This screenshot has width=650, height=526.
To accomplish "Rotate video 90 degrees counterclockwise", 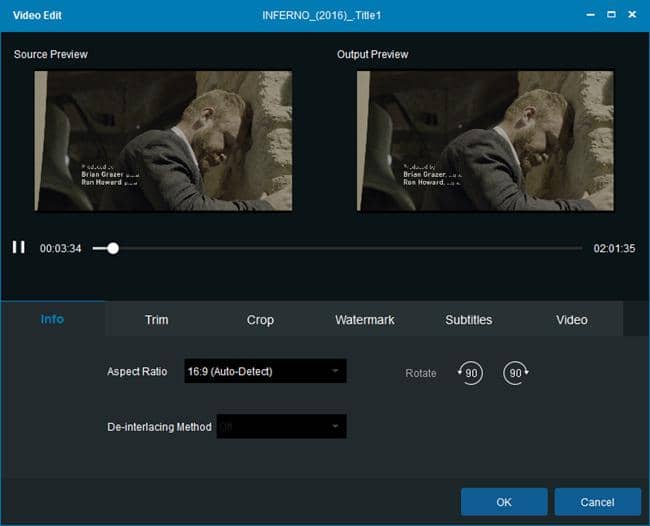I will [470, 373].
